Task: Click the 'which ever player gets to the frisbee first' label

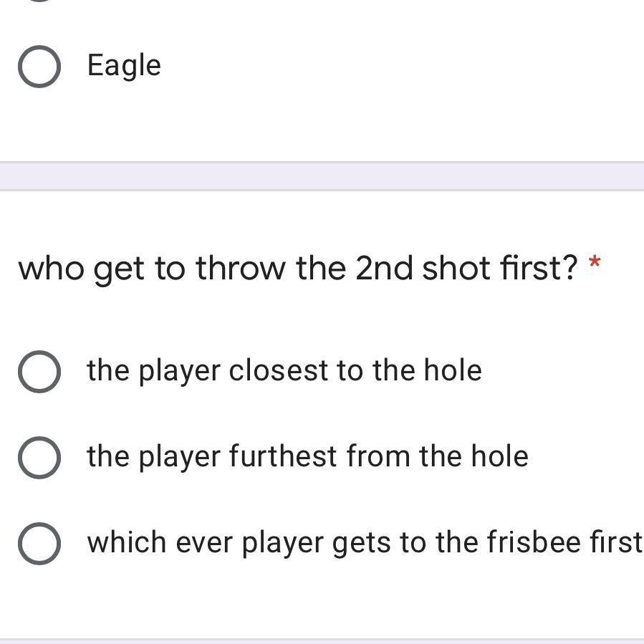Action: click(364, 542)
